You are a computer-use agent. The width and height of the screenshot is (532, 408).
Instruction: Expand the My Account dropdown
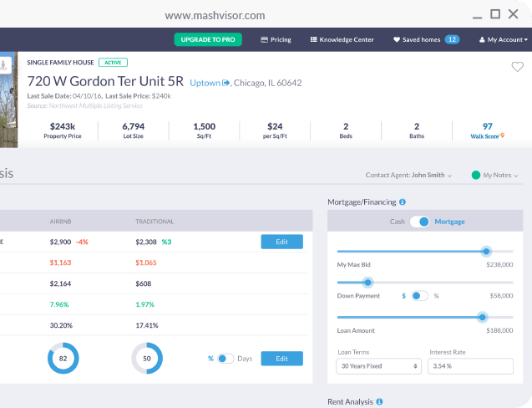point(504,40)
